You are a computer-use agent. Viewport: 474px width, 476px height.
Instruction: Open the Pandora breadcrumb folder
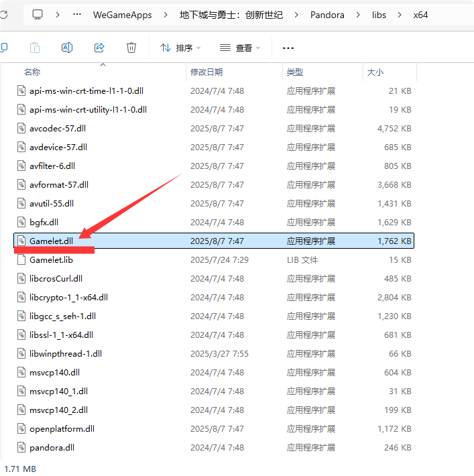coord(327,15)
